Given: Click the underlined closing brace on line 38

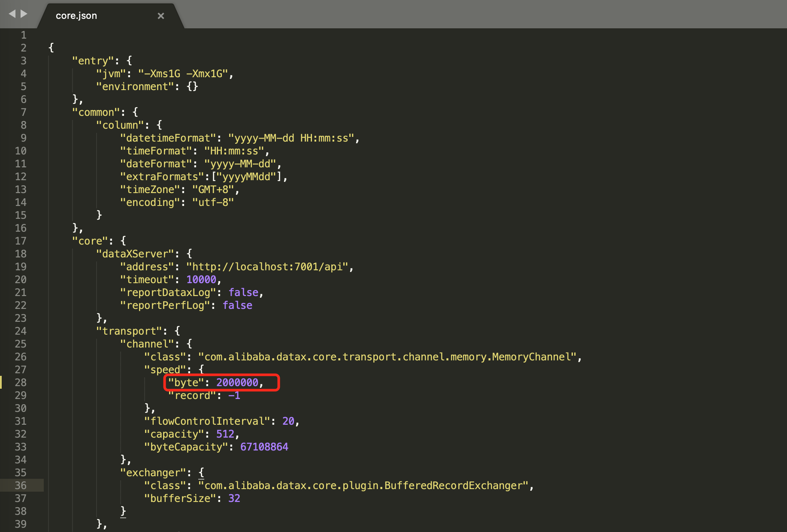Looking at the screenshot, I should click(123, 511).
